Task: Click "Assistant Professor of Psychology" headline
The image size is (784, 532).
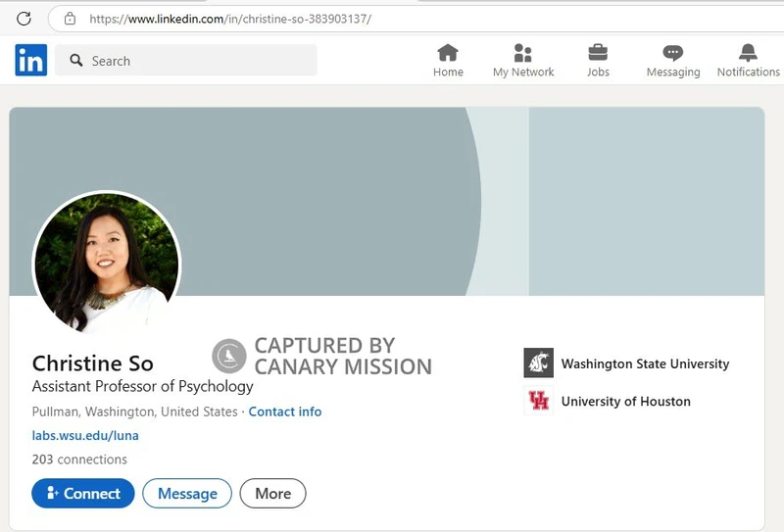Action: click(x=142, y=386)
